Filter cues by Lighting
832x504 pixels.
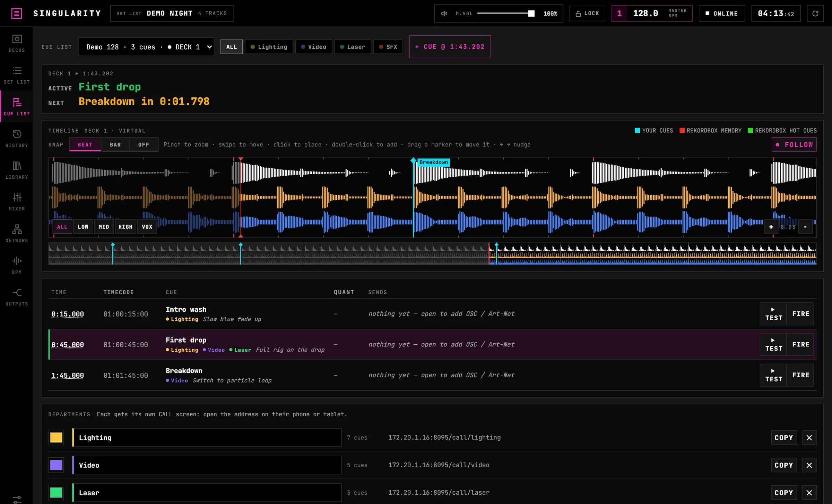point(269,47)
